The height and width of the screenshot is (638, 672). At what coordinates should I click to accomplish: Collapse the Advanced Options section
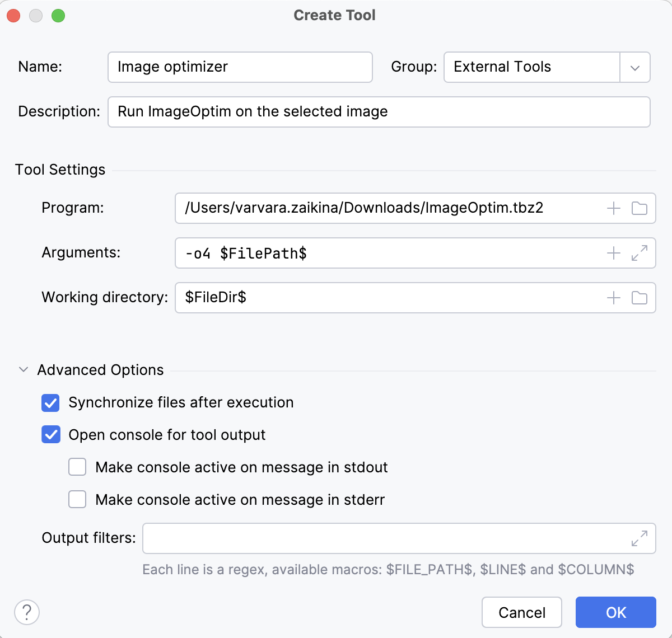(23, 369)
